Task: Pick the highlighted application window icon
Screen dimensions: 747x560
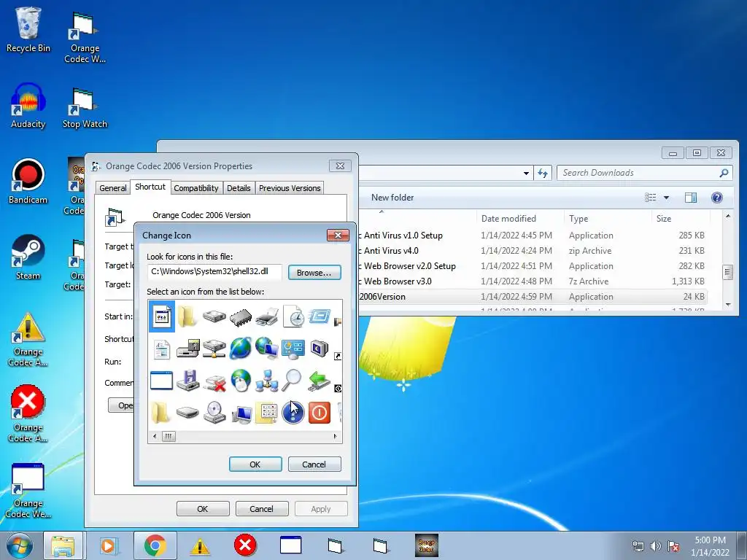Action: [x=161, y=316]
